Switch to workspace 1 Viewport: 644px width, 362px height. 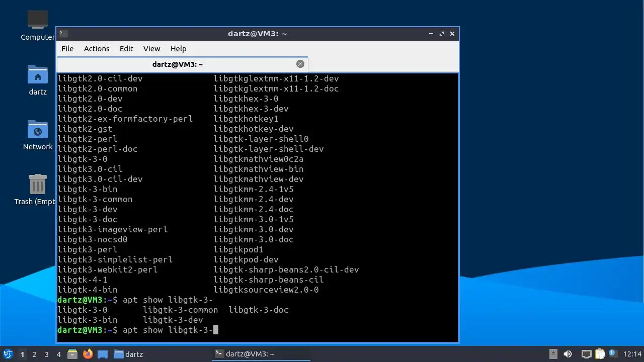[22, 354]
